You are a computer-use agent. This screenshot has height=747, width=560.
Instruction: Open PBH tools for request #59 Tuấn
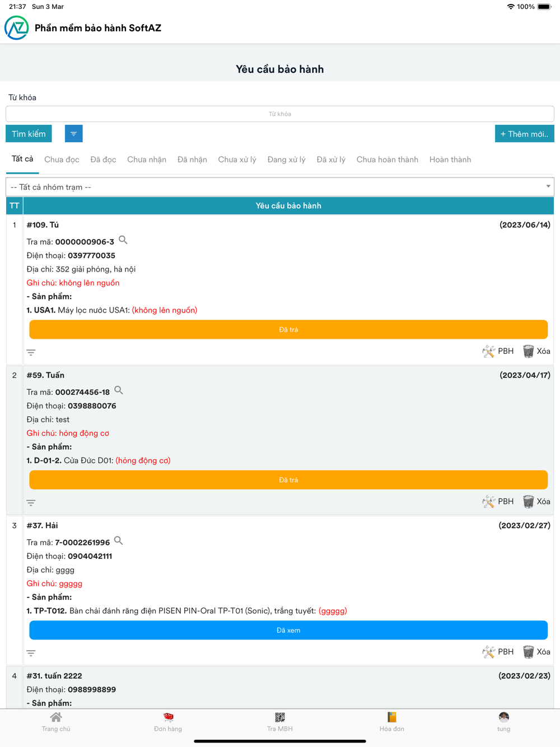coord(498,501)
